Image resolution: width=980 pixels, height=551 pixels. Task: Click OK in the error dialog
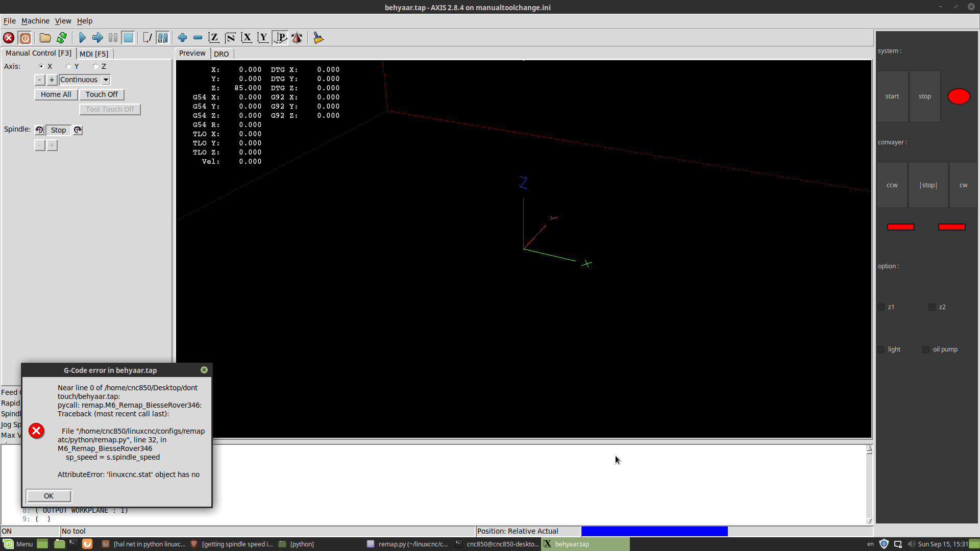click(48, 496)
